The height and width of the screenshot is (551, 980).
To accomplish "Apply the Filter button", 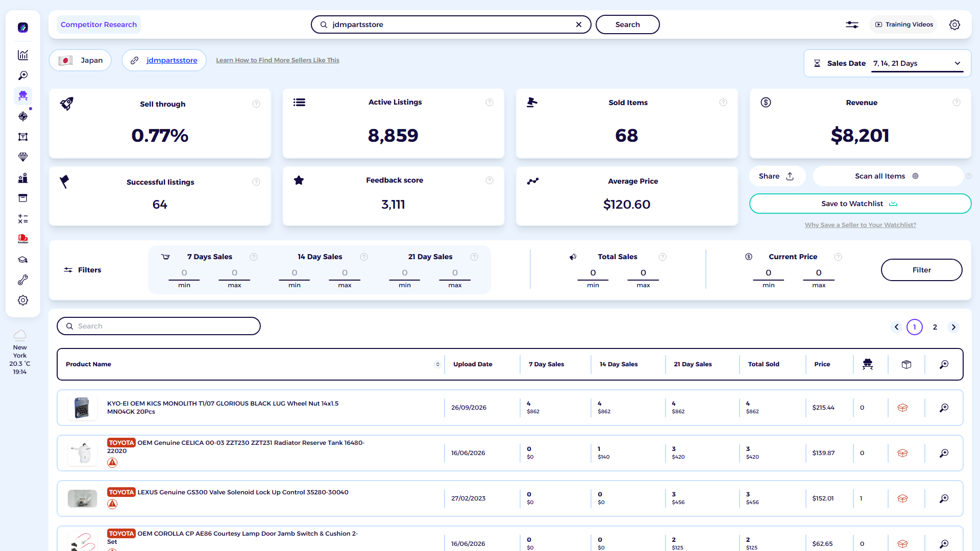I will point(921,270).
